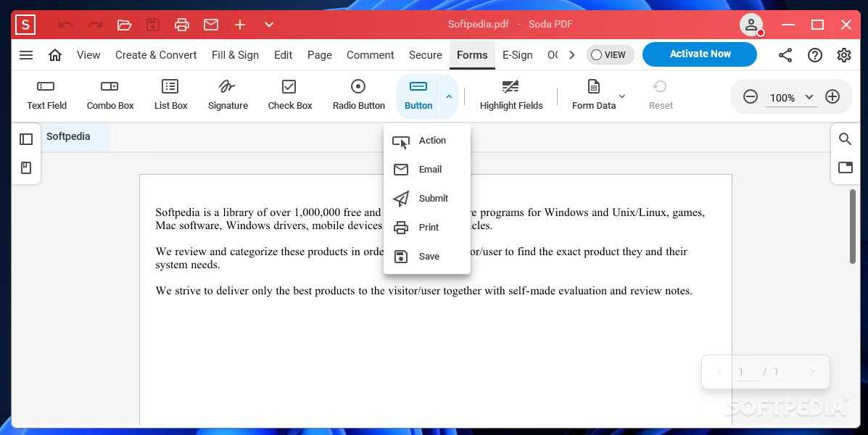Open the bookmarks panel icon
This screenshot has width=868, height=435.
pos(26,167)
